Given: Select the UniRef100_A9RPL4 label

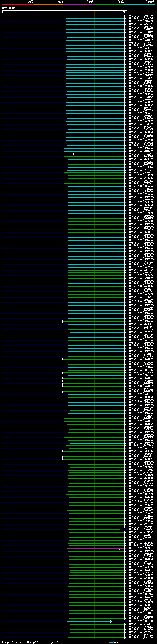Looking at the screenshot, I should [141, 89].
